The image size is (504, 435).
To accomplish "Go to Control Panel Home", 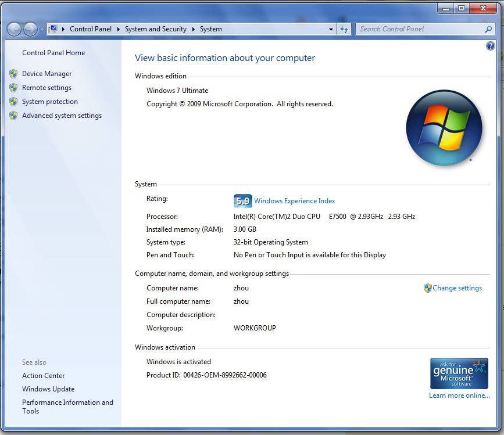I will [x=53, y=53].
